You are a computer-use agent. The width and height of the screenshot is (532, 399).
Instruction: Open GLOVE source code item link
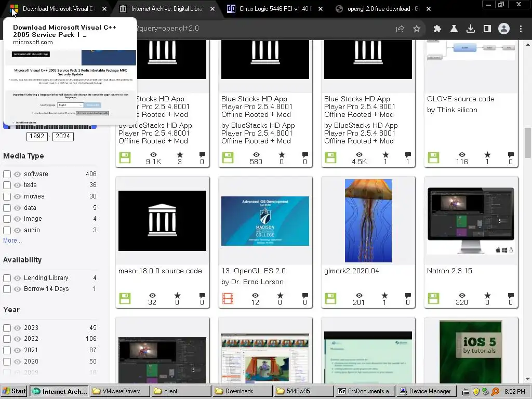pyautogui.click(x=460, y=99)
